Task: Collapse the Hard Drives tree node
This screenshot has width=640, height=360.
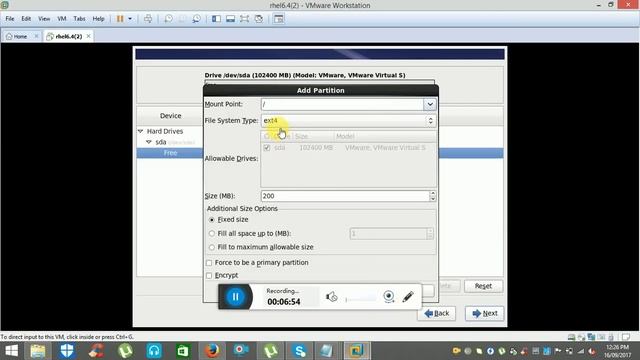Action: pyautogui.click(x=140, y=131)
